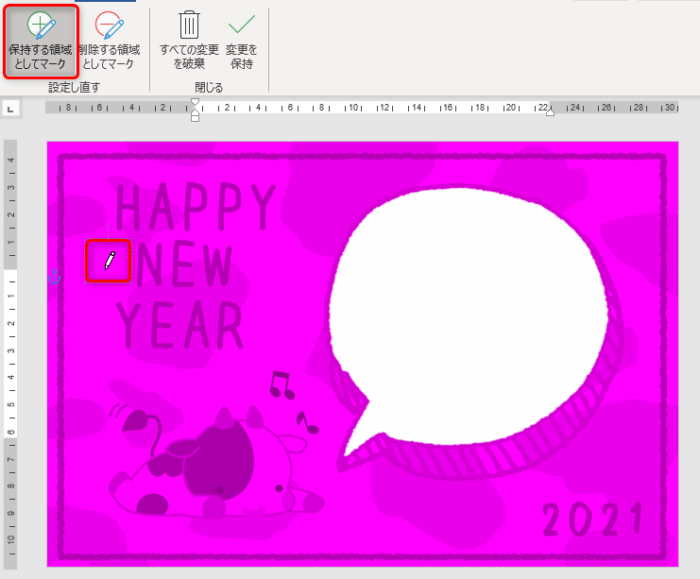
Task: Click the anchor icon left of the image
Action: coord(55,277)
